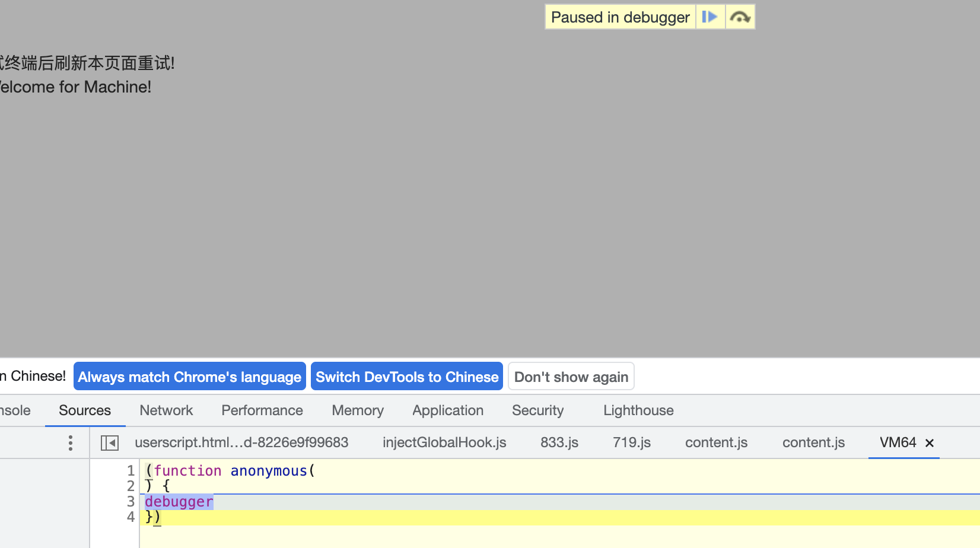The height and width of the screenshot is (548, 980).
Task: Open the injectGlobalHook.js file tab
Action: point(444,442)
